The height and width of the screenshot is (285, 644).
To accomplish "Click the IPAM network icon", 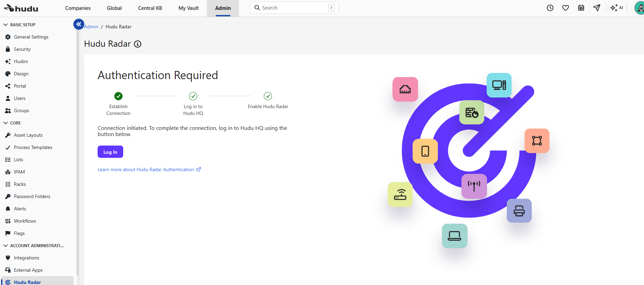I will [x=8, y=172].
